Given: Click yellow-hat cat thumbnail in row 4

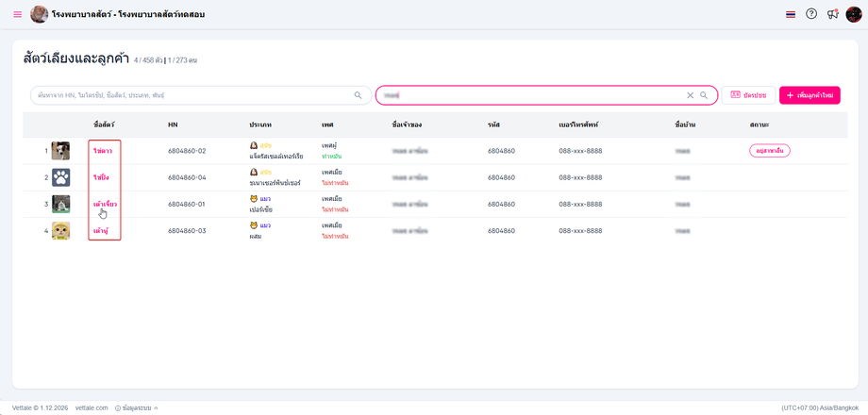Looking at the screenshot, I should [61, 231].
